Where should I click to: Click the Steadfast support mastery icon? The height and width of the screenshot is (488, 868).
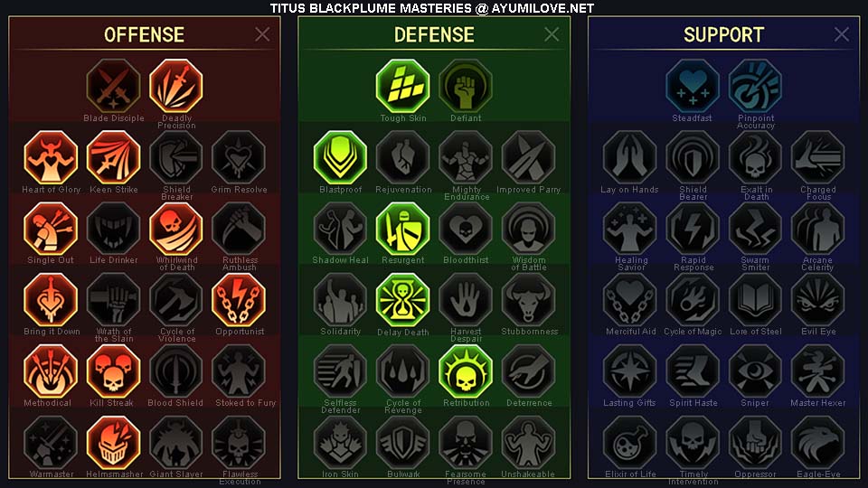(692, 87)
